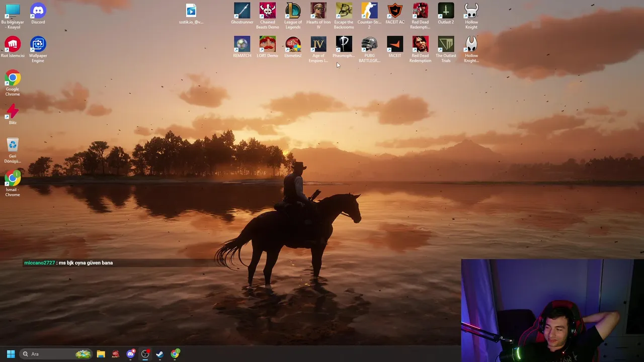
Task: Open the Age of Empires shortcut
Action: [x=318, y=49]
